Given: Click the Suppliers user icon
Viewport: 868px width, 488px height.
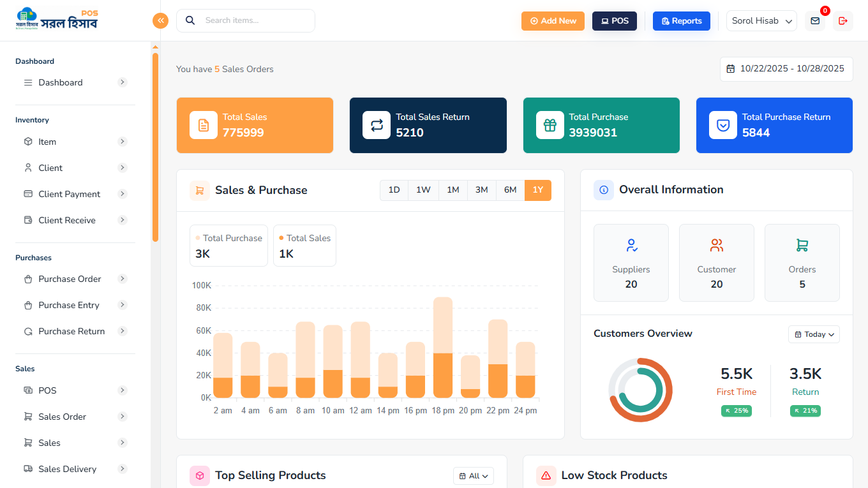Looking at the screenshot, I should 631,246.
